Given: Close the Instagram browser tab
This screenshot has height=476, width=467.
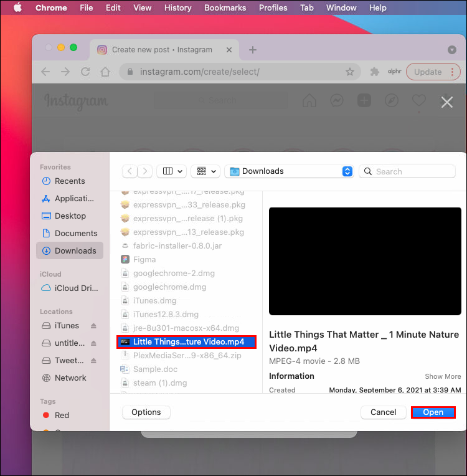Looking at the screenshot, I should coord(229,50).
